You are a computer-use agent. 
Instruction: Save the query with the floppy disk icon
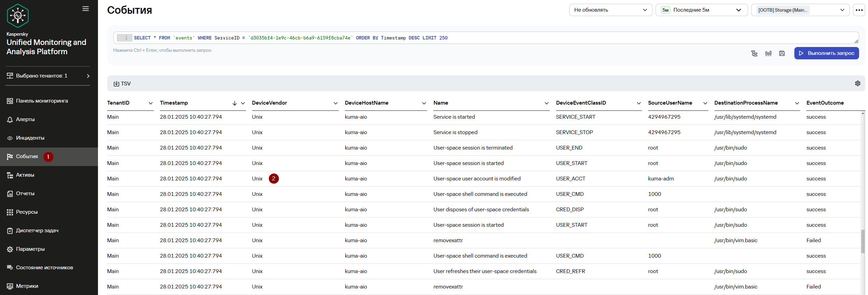[x=782, y=53]
